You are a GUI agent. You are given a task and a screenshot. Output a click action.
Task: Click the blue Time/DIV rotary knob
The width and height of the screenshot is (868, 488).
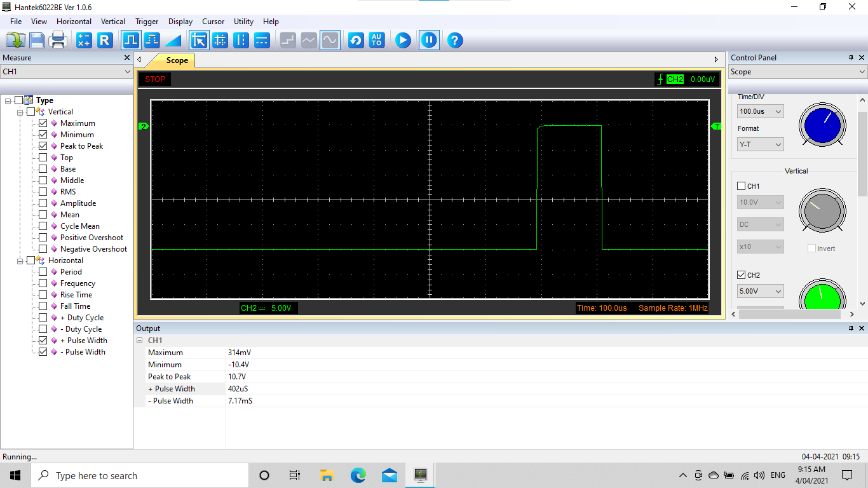pyautogui.click(x=822, y=124)
